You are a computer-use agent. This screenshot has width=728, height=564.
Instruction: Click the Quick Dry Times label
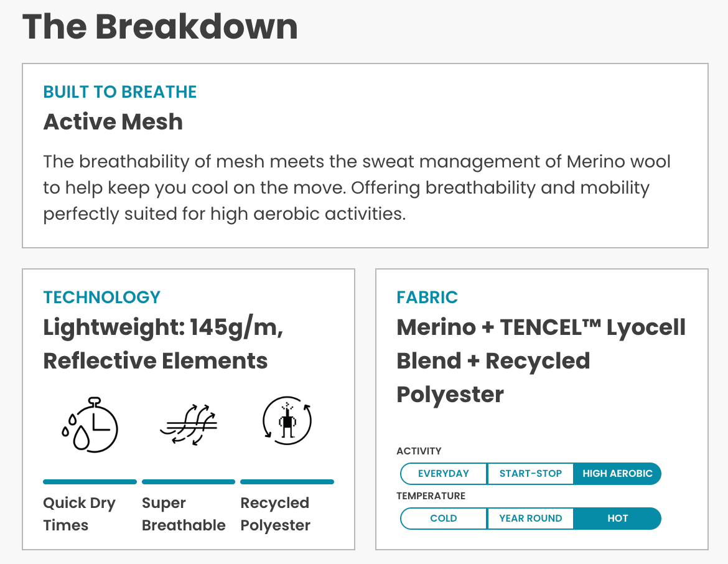79,514
